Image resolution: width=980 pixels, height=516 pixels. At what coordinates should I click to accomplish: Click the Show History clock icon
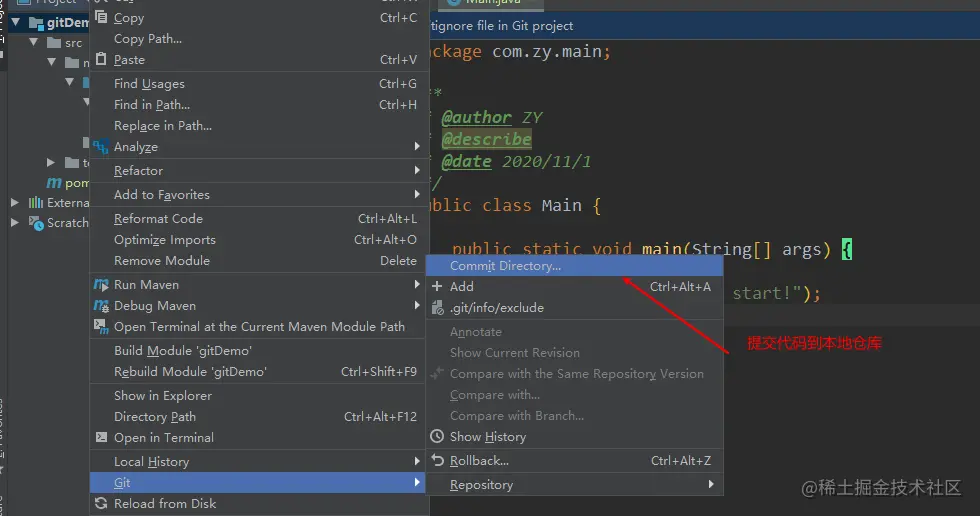438,436
